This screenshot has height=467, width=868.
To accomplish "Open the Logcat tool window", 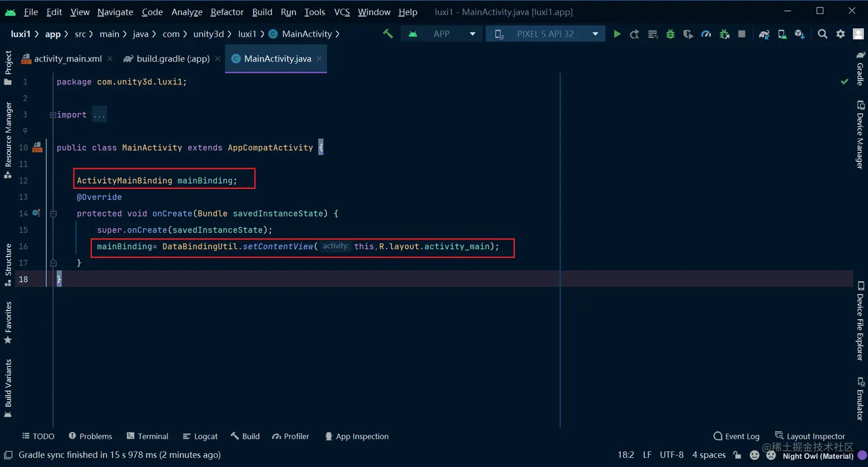I will (x=200, y=437).
